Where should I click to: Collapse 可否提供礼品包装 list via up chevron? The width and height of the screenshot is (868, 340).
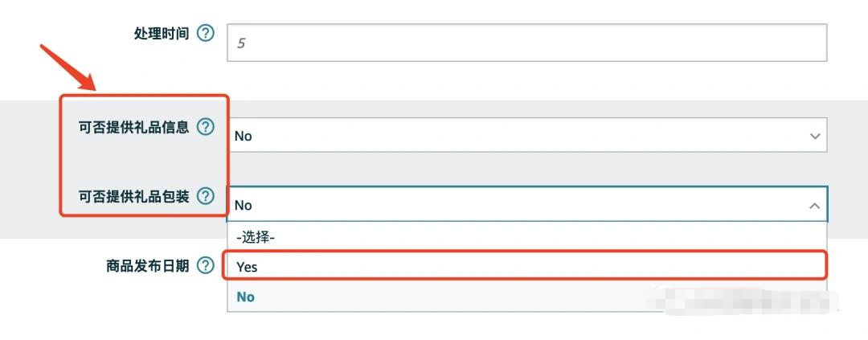[x=814, y=206]
